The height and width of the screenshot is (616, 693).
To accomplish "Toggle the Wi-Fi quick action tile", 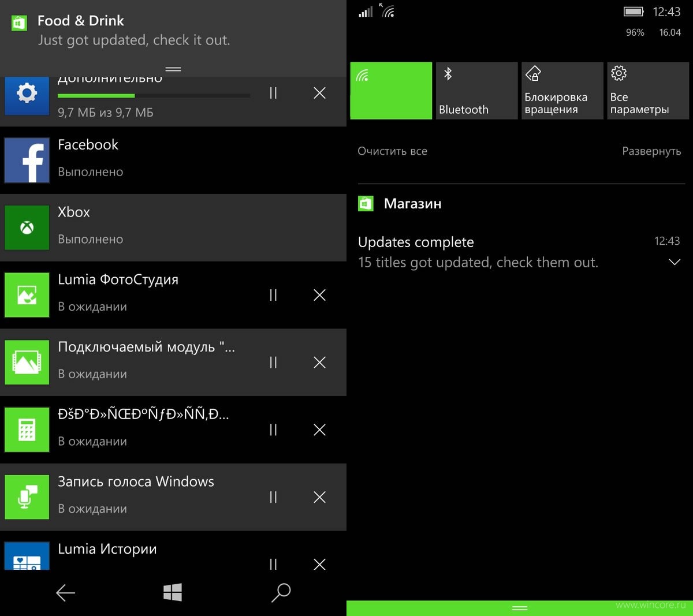I will click(x=391, y=91).
